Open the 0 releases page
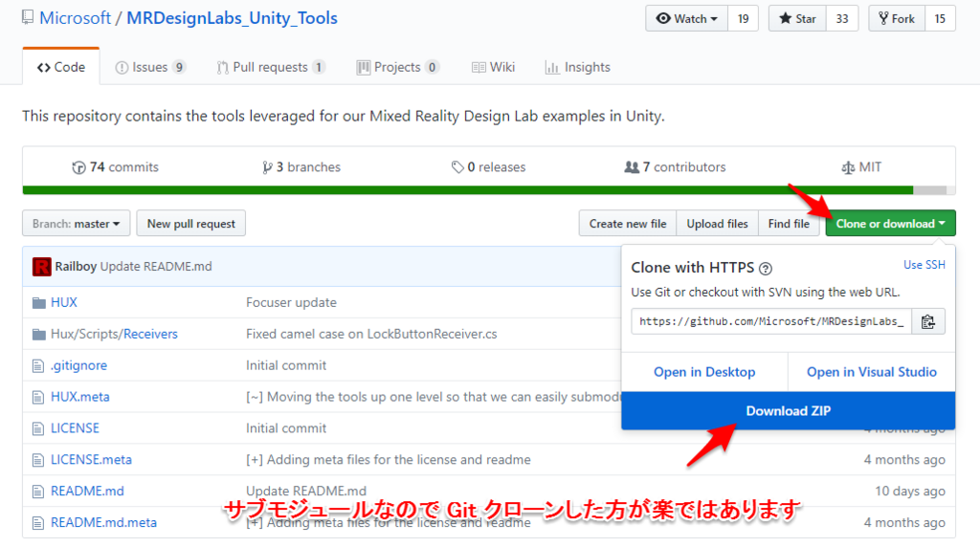980x547 pixels. (x=488, y=166)
